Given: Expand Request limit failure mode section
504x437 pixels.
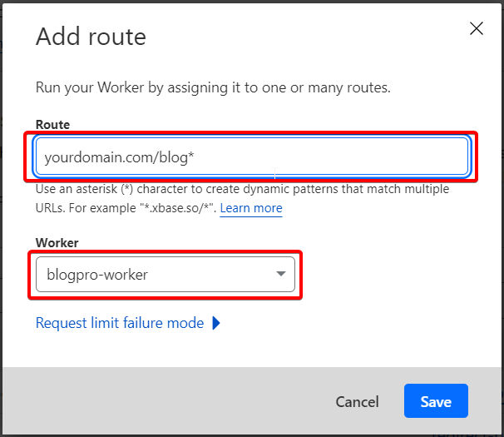Looking at the screenshot, I should [x=120, y=323].
